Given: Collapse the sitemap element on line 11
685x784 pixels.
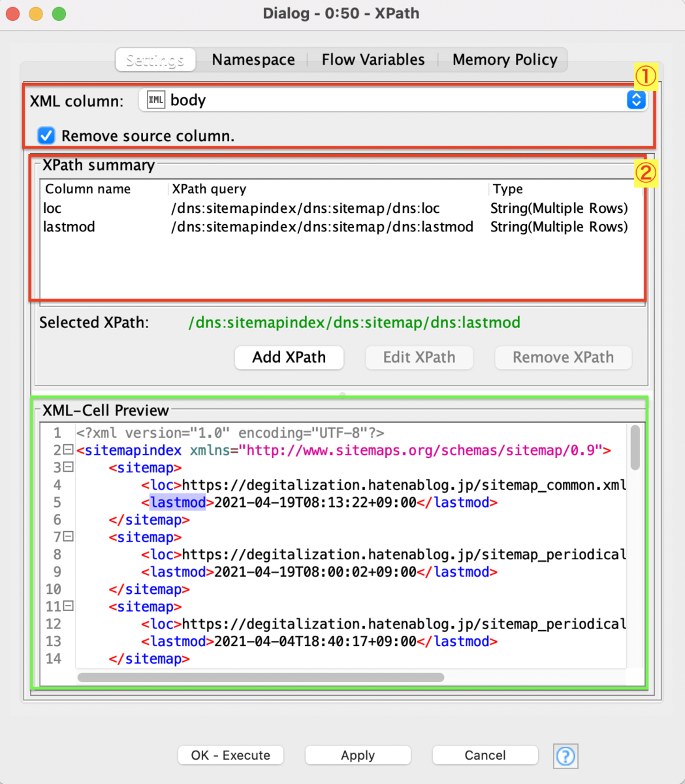Looking at the screenshot, I should [70, 606].
